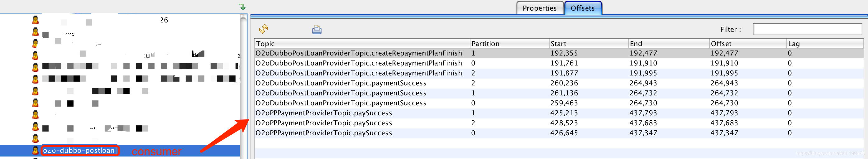Viewport: 868px width, 159px height.
Task: Sort the table by the Partition column header
Action: click(x=509, y=43)
